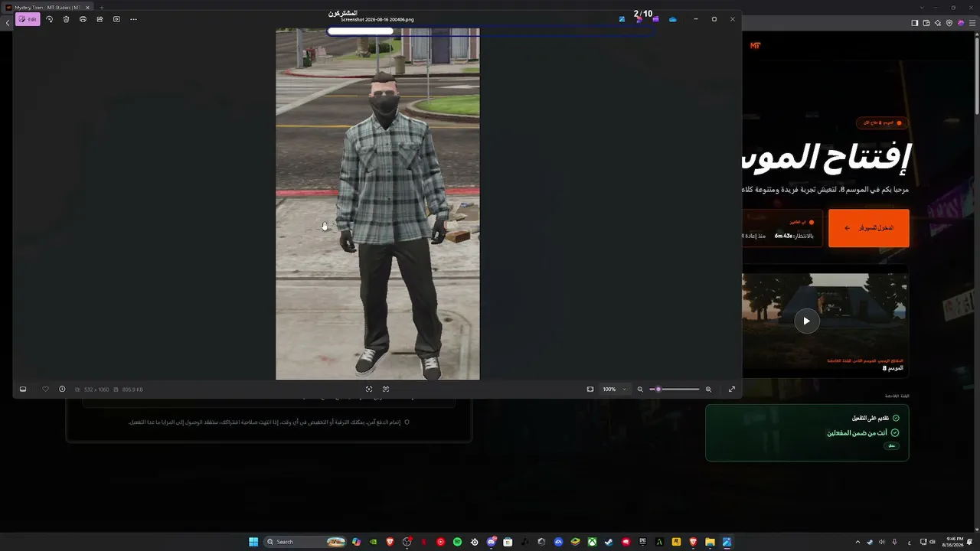Screen dimensions: 980x551
Task: Click تقديم على التفعيل in the green card
Action: pos(871,418)
